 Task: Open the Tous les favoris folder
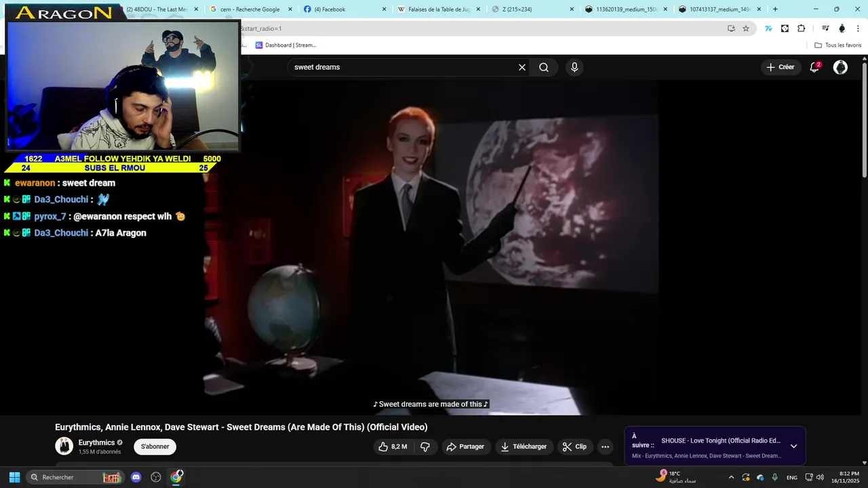[837, 45]
